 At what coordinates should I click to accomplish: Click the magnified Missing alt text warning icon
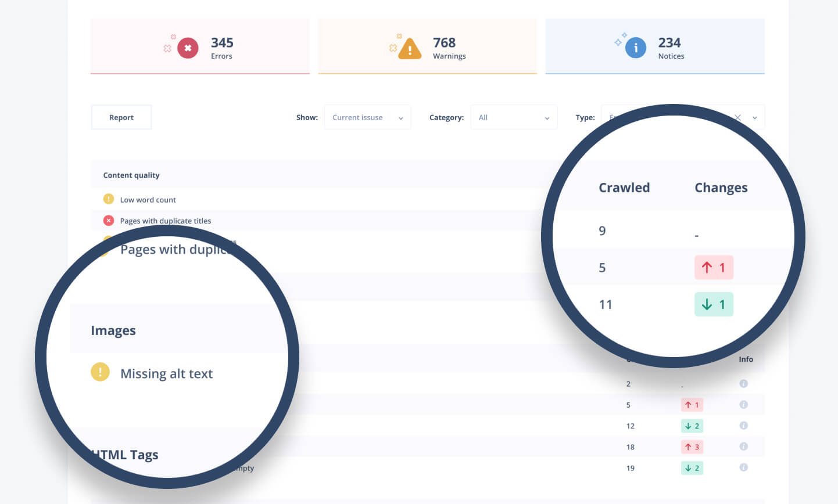click(100, 372)
